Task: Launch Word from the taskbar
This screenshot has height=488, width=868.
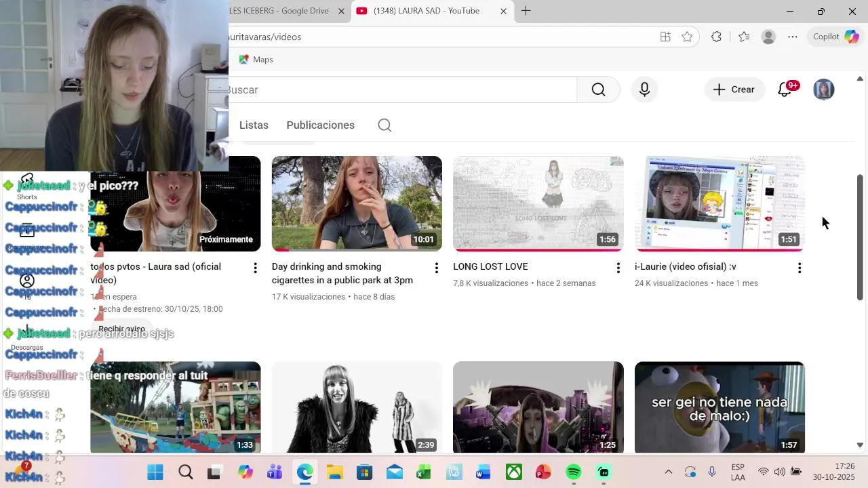Action: click(484, 472)
